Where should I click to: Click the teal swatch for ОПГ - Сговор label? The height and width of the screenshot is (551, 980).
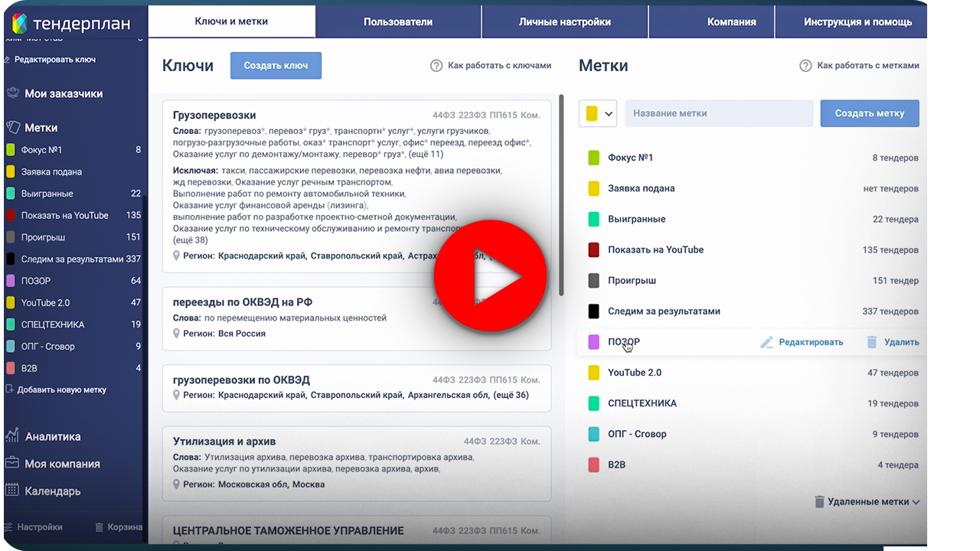click(593, 434)
